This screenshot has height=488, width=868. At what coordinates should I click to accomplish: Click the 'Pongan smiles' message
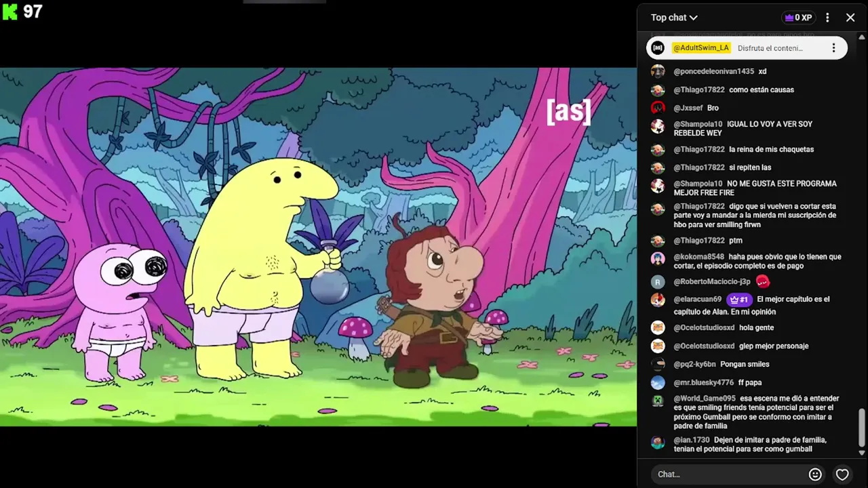pyautogui.click(x=745, y=364)
